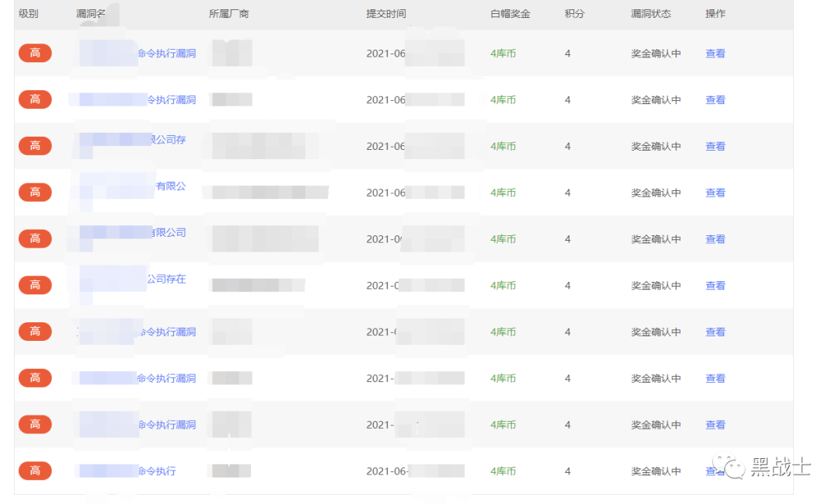Screen dimensions: 839x504
Task: Click the 级别 column header
Action: click(29, 14)
